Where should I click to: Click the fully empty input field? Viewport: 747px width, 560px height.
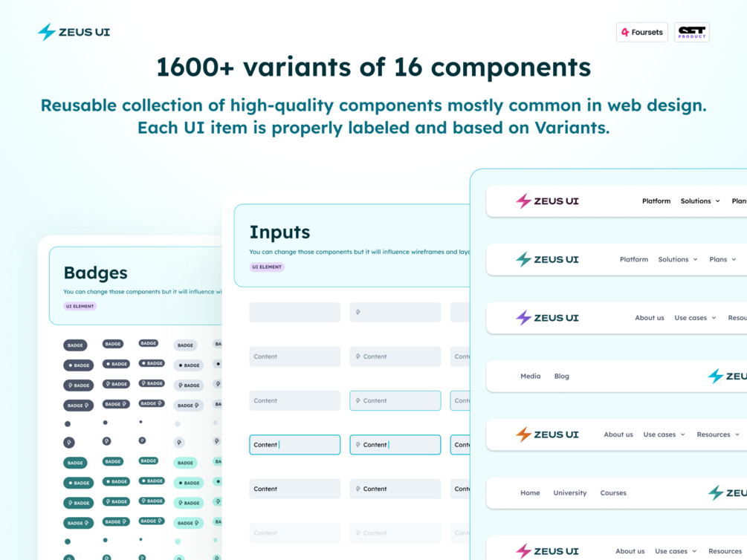tap(294, 313)
